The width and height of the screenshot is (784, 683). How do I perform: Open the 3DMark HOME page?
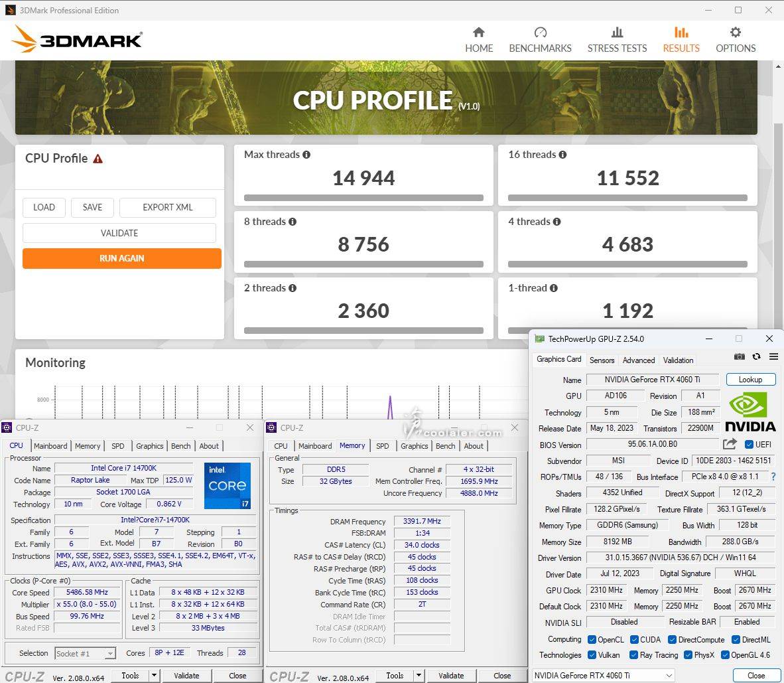click(478, 40)
